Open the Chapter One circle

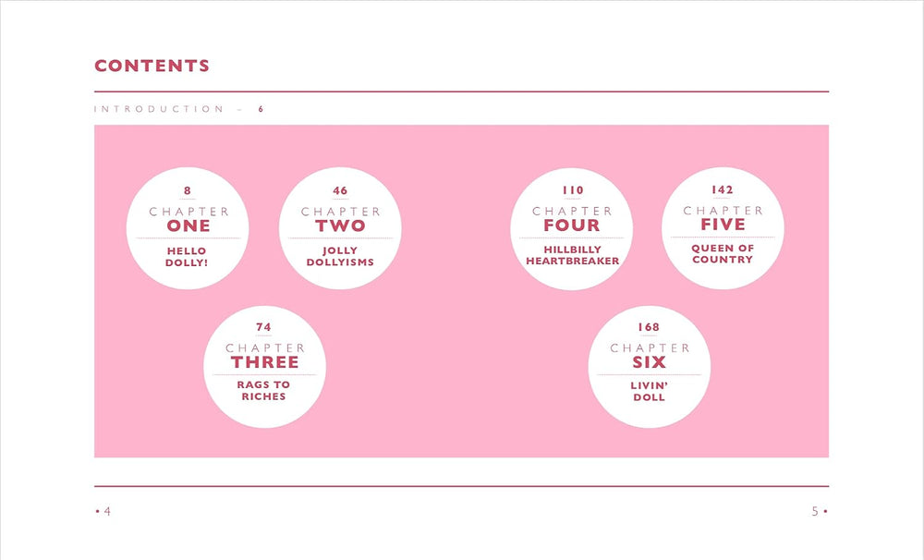(x=188, y=228)
